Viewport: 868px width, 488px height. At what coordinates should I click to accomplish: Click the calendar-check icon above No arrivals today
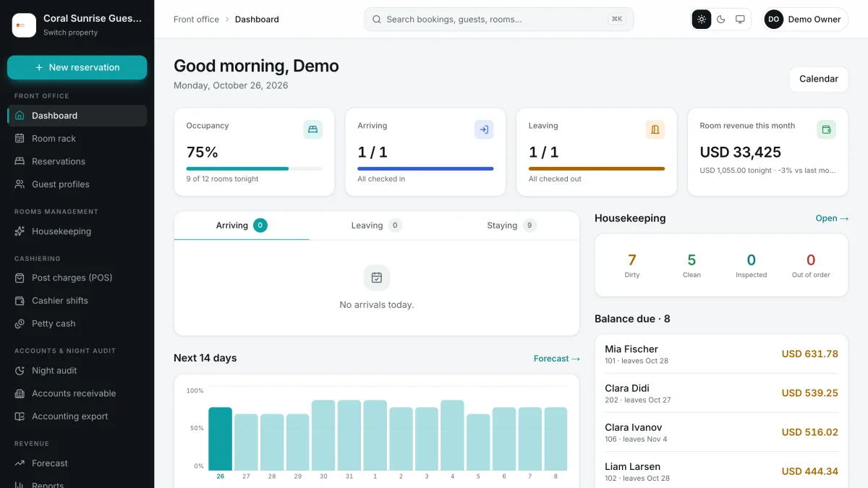(377, 278)
